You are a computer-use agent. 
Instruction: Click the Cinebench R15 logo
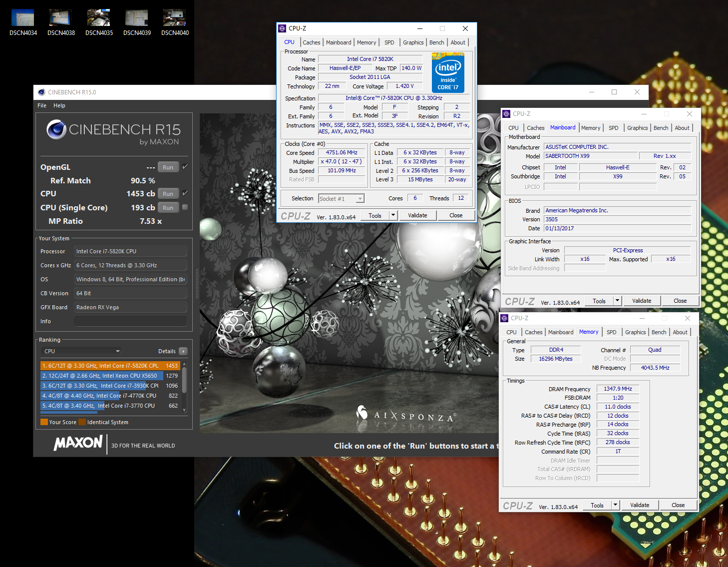coord(114,132)
